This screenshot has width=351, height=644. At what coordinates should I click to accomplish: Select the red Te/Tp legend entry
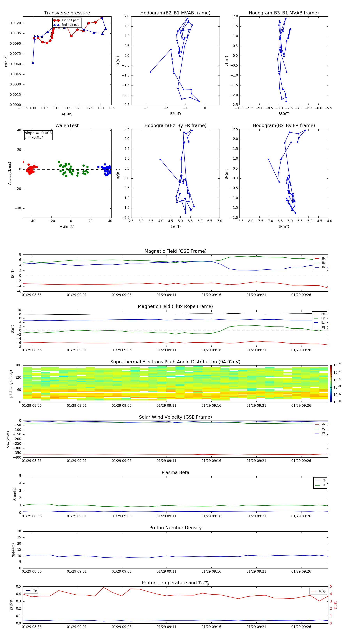(x=318, y=591)
